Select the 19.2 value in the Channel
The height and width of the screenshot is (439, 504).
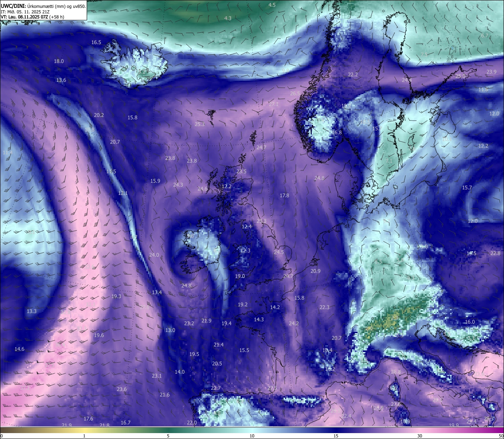tap(243, 305)
